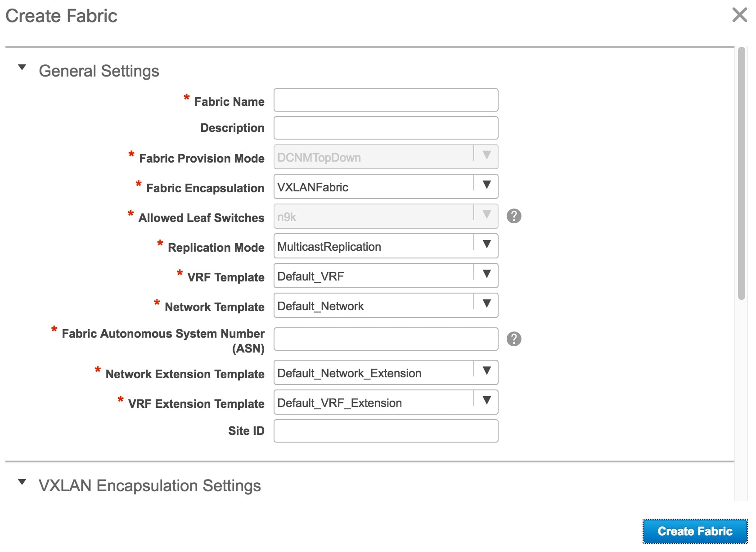This screenshot has width=756, height=552.
Task: Open the Network Template dropdown
Action: [486, 305]
